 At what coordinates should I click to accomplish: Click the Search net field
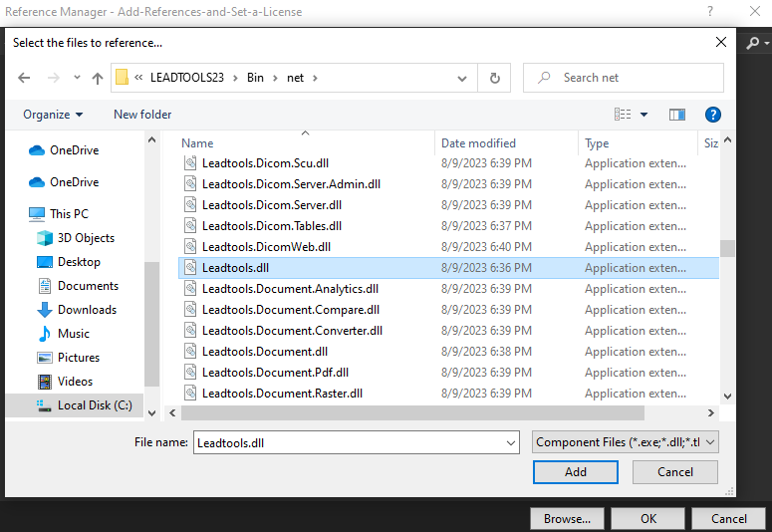[x=624, y=78]
